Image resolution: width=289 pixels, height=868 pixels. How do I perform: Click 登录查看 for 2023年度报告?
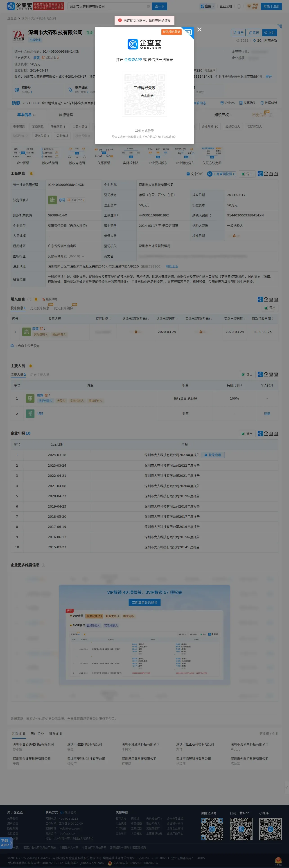coord(213,455)
